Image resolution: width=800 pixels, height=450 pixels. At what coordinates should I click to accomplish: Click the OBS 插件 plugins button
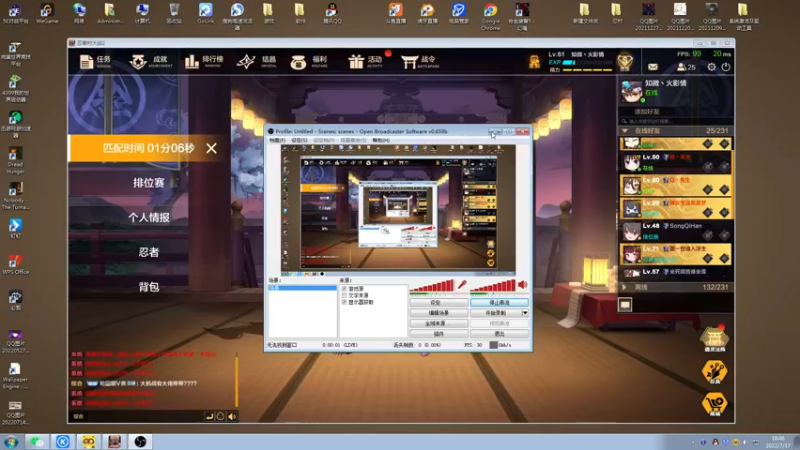point(438,334)
